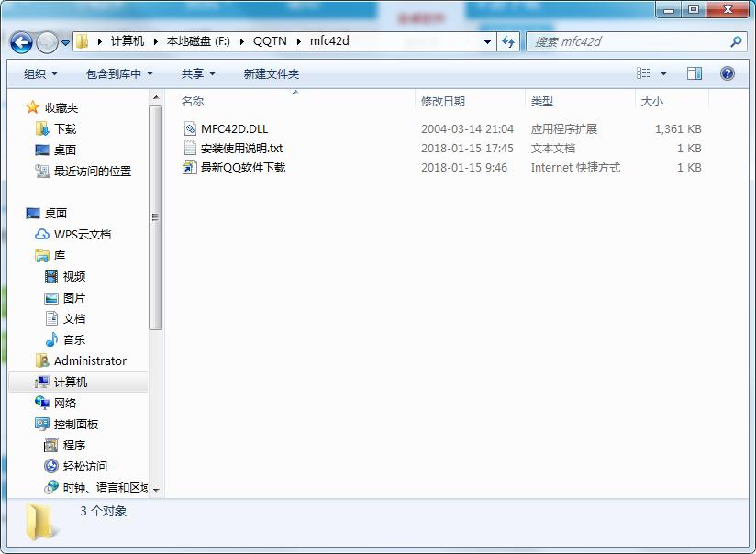Click the 最新QQ软件下载 file name
This screenshot has width=756, height=554.
point(243,167)
